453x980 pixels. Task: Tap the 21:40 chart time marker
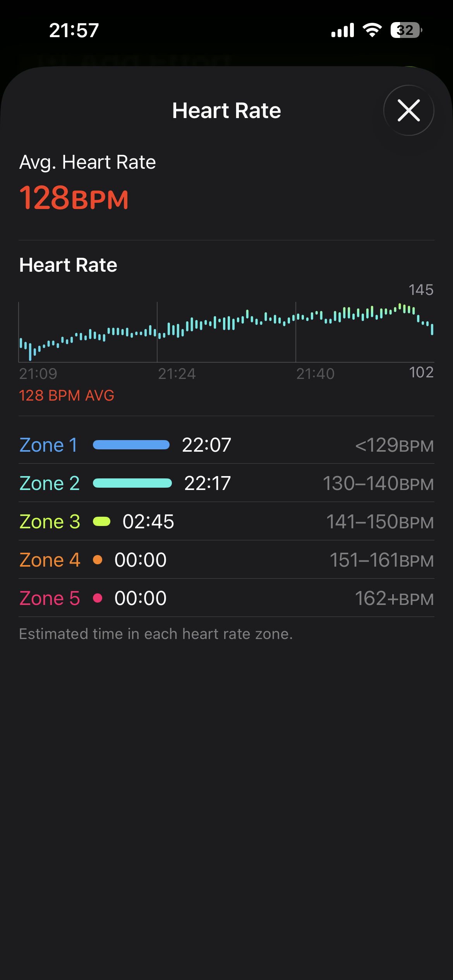pyautogui.click(x=315, y=374)
